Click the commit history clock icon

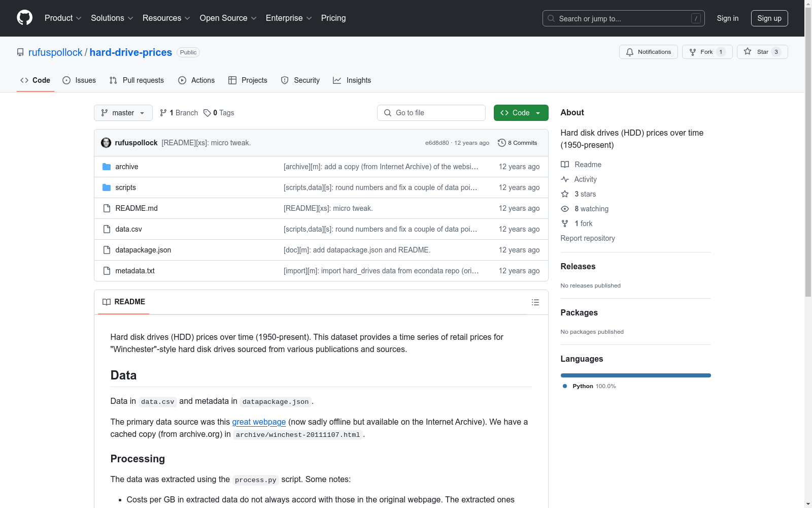[x=502, y=143]
